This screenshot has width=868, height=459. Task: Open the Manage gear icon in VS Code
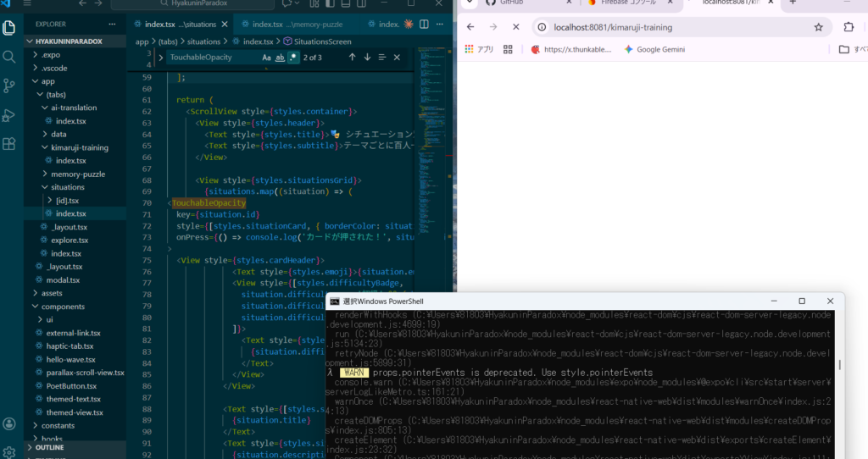[x=9, y=452]
